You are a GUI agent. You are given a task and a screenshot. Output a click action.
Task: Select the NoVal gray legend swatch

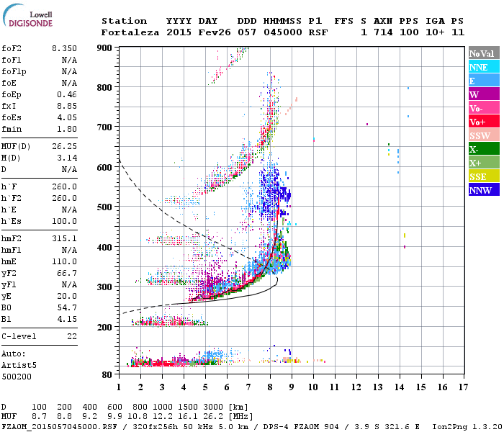(x=483, y=53)
